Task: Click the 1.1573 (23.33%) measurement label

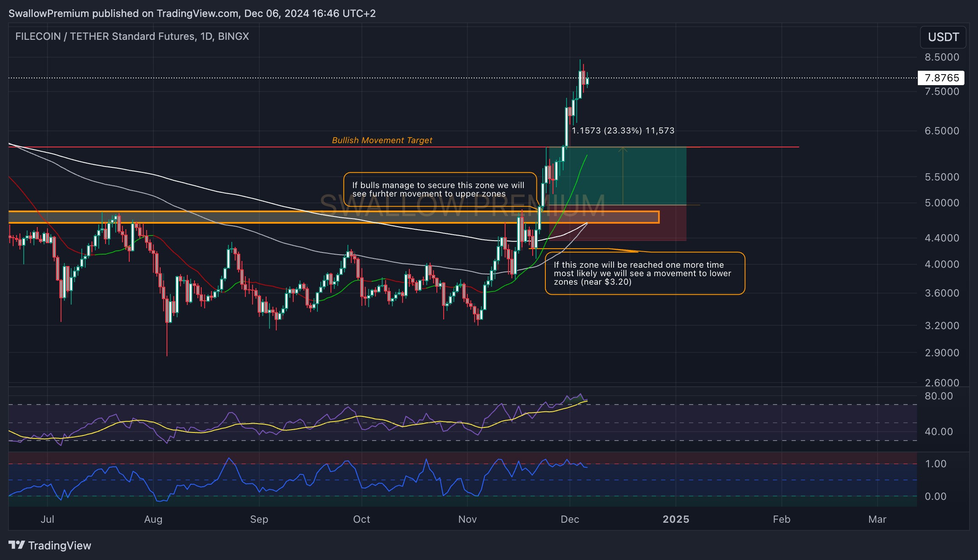Action: coord(623,130)
